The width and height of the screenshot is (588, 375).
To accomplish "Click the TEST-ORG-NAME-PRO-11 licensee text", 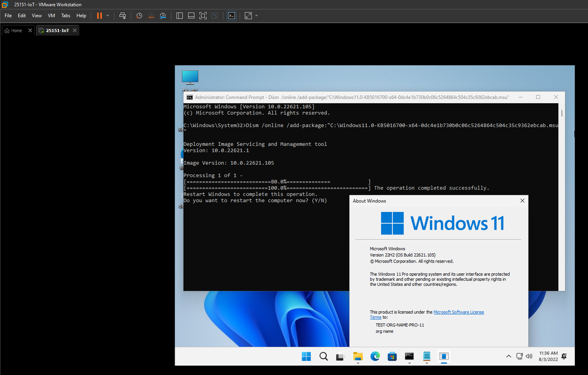I will (x=400, y=325).
